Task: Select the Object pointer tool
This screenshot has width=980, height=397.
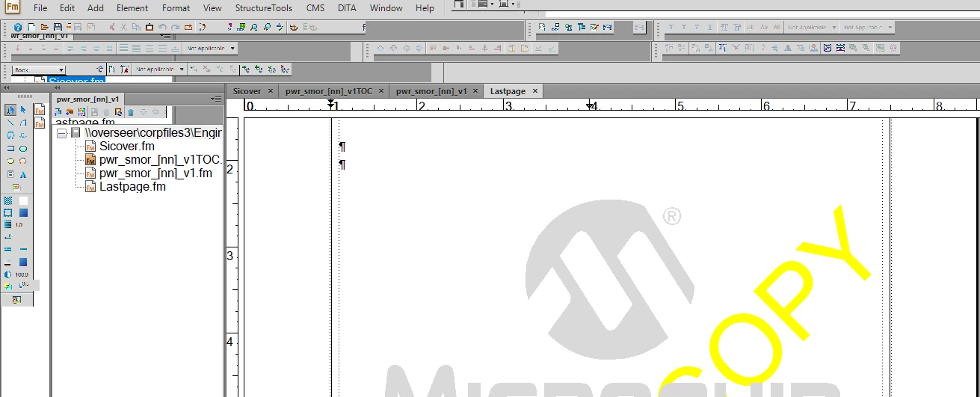Action: (23, 110)
